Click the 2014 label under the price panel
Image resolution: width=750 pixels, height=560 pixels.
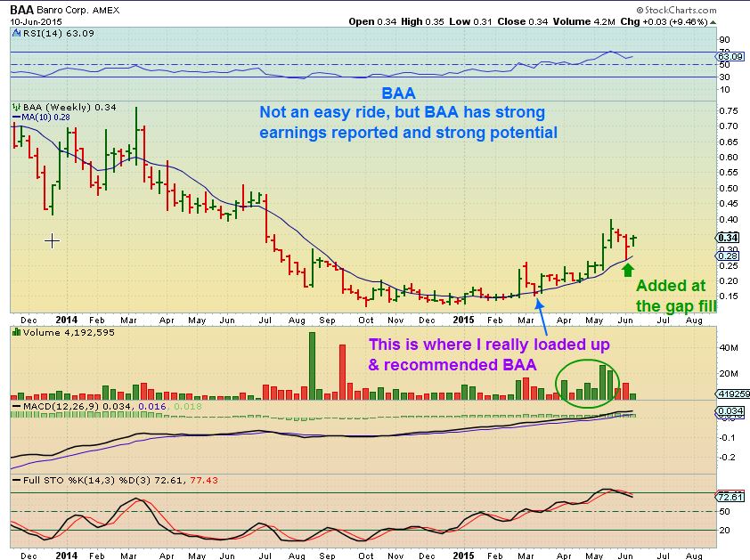67,320
